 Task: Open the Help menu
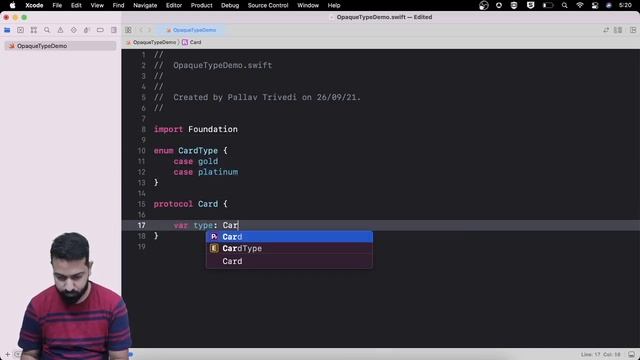334,5
